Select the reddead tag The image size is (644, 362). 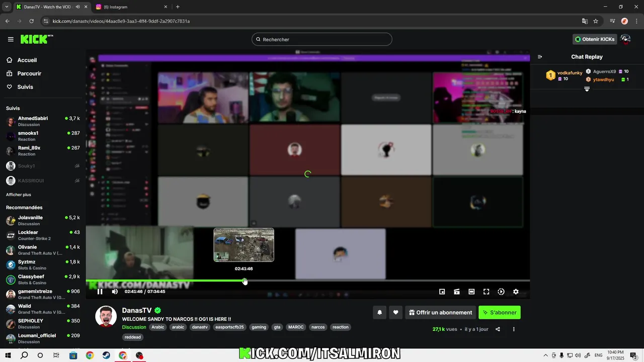[x=133, y=337]
